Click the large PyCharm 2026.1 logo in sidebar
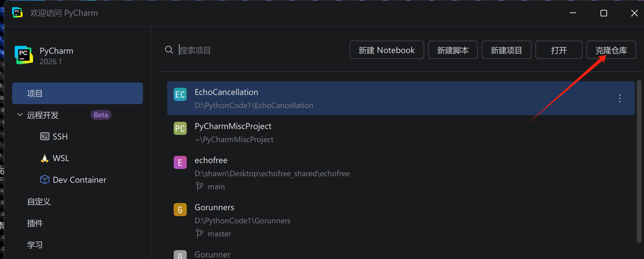644x259 pixels. (24, 55)
